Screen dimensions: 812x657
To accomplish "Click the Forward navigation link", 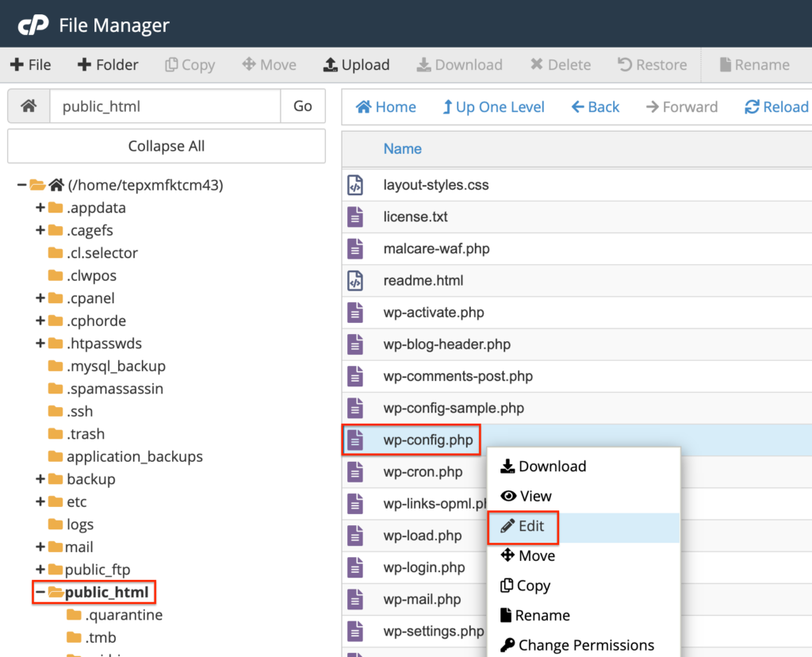I will click(682, 107).
